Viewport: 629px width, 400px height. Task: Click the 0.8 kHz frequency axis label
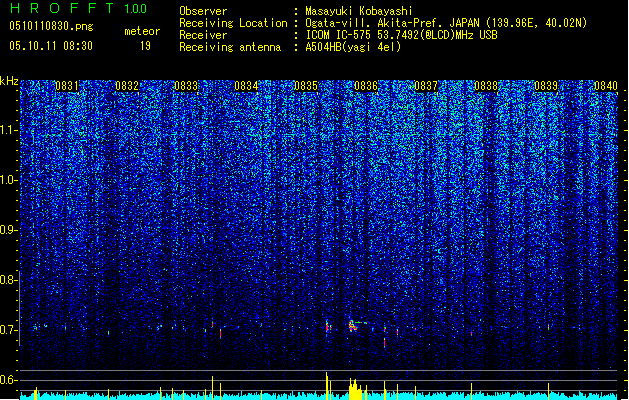point(8,280)
